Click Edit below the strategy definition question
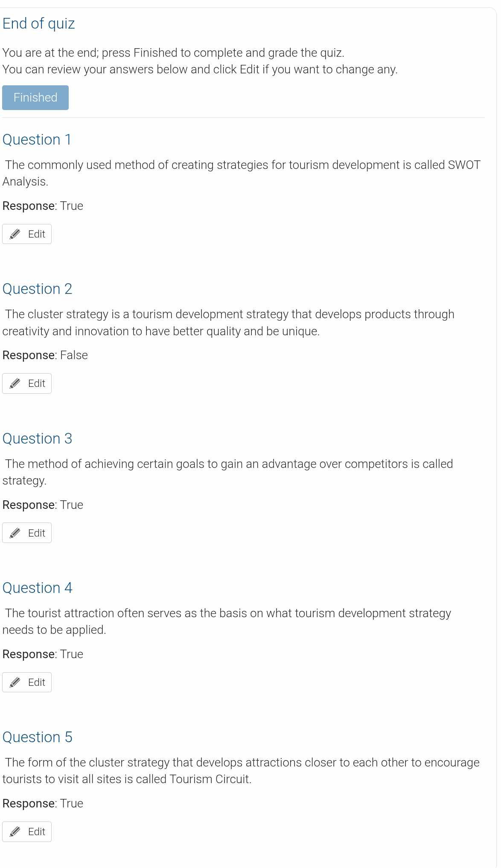 tap(26, 532)
